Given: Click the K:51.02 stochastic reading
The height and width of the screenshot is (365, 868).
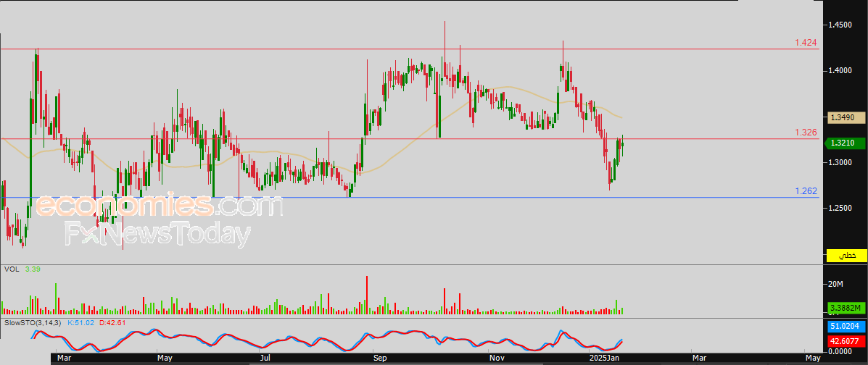Looking at the screenshot, I should point(81,322).
